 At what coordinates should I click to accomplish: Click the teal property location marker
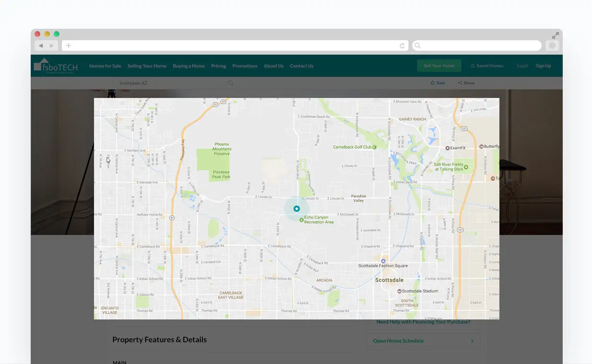[x=296, y=208]
